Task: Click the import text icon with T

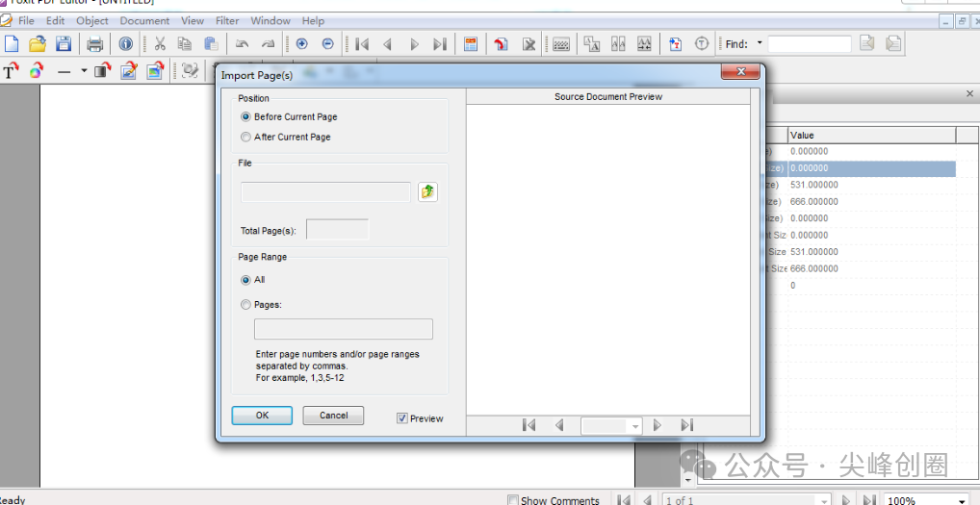Action: coord(675,43)
